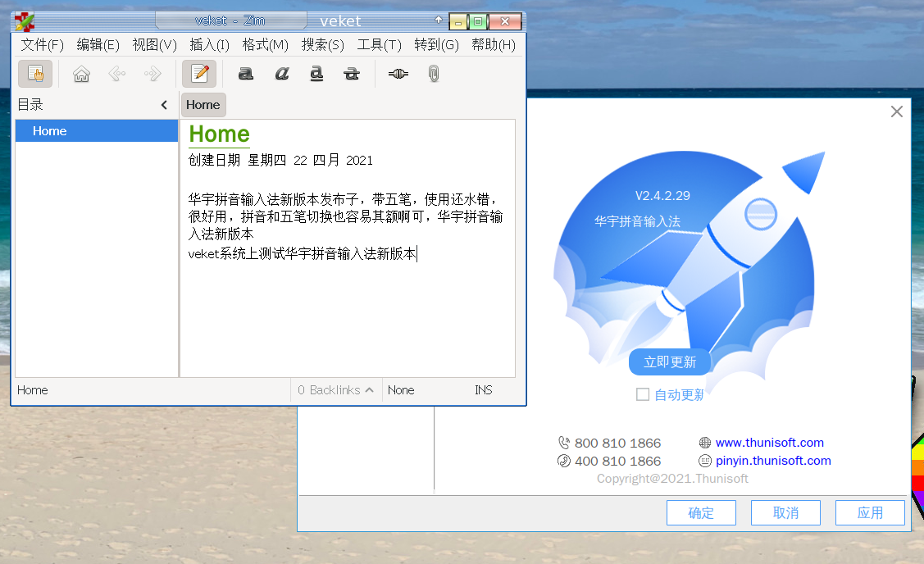Image resolution: width=924 pixels, height=564 pixels.
Task: Click the 400 810 1866 phone number
Action: point(617,462)
